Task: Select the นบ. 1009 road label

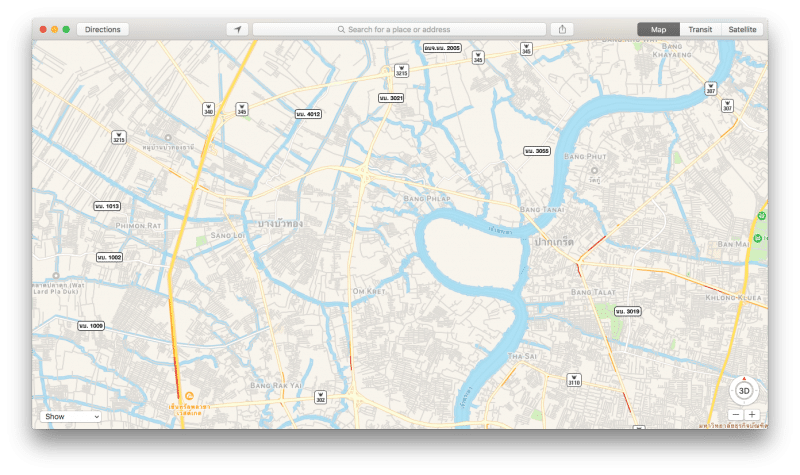Action: point(91,326)
